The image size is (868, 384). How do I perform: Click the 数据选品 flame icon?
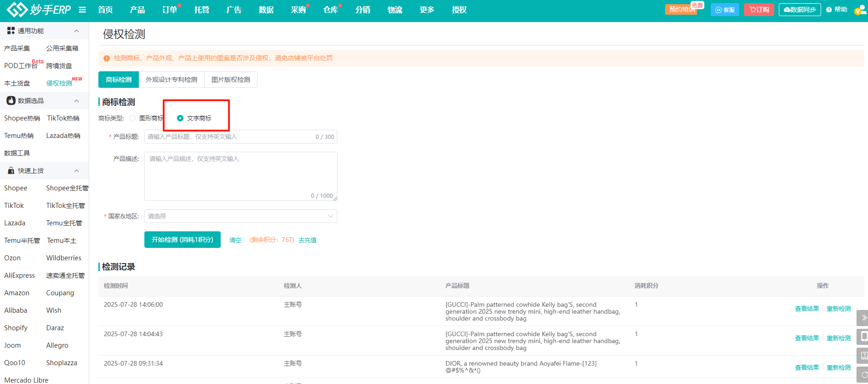(11, 101)
